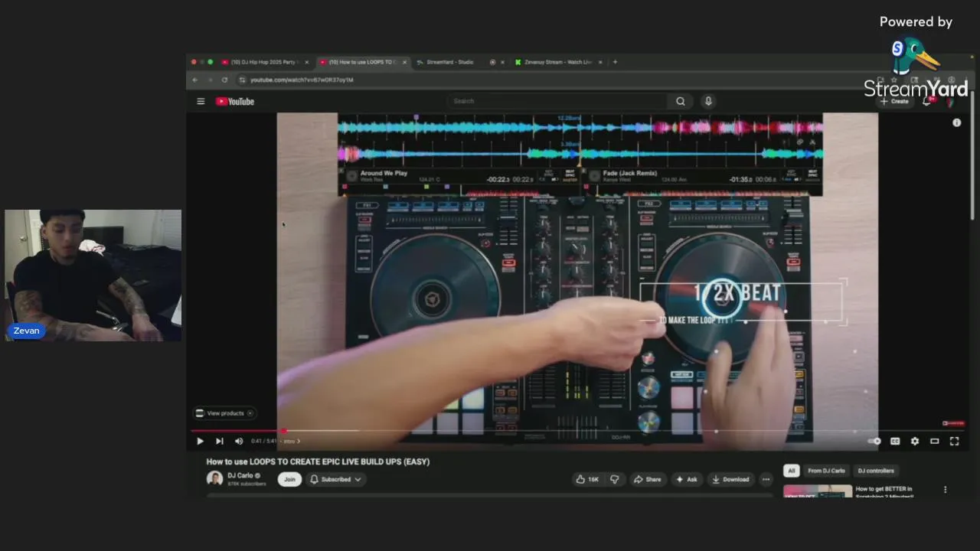The height and width of the screenshot is (551, 980).
Task: Go forward in the browser
Action: [210, 80]
